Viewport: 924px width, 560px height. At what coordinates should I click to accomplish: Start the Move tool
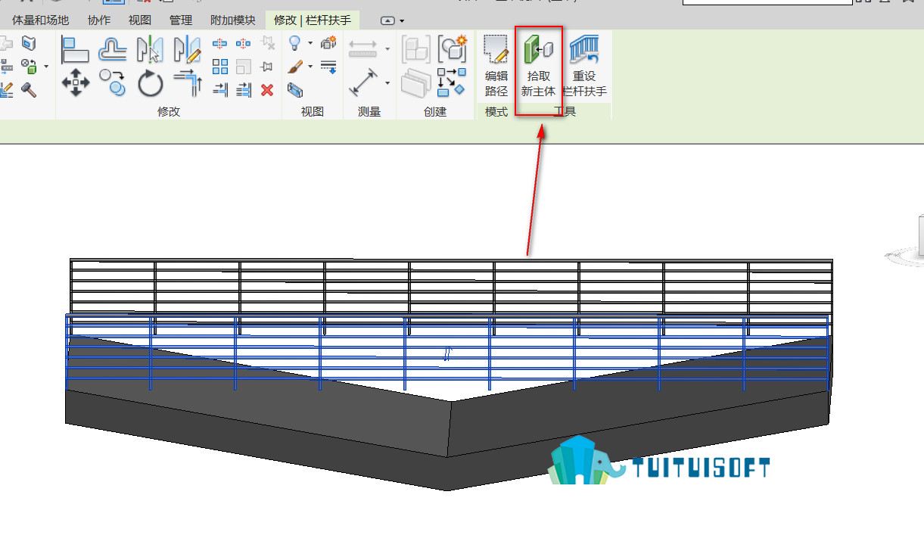point(75,82)
